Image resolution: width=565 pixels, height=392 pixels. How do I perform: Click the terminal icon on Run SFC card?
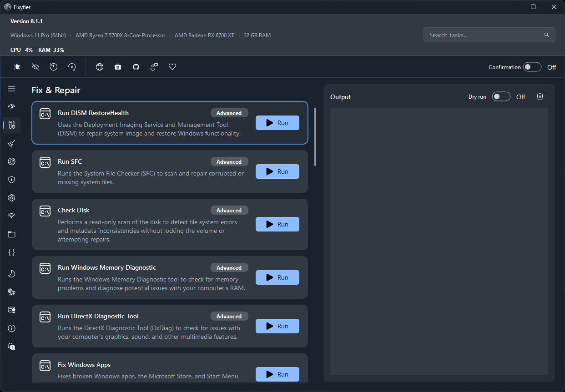click(x=45, y=162)
